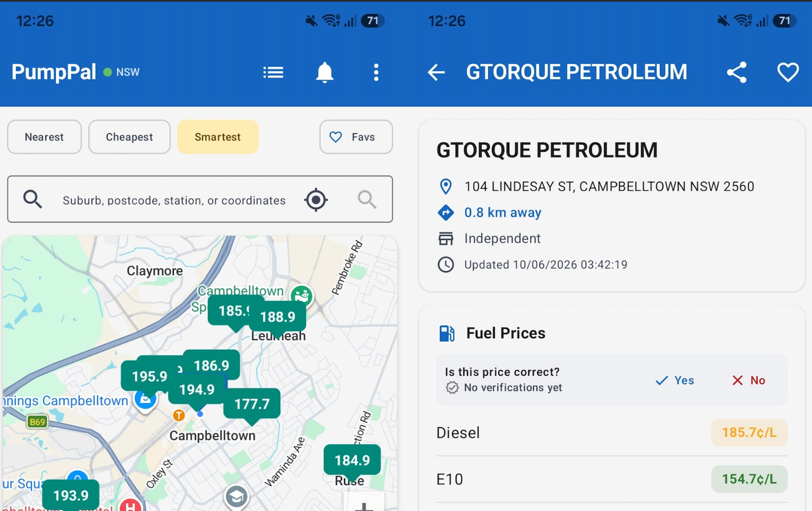Tap the Campbelltown suburb label on map
Viewport: 812px width, 511px height.
(x=212, y=436)
